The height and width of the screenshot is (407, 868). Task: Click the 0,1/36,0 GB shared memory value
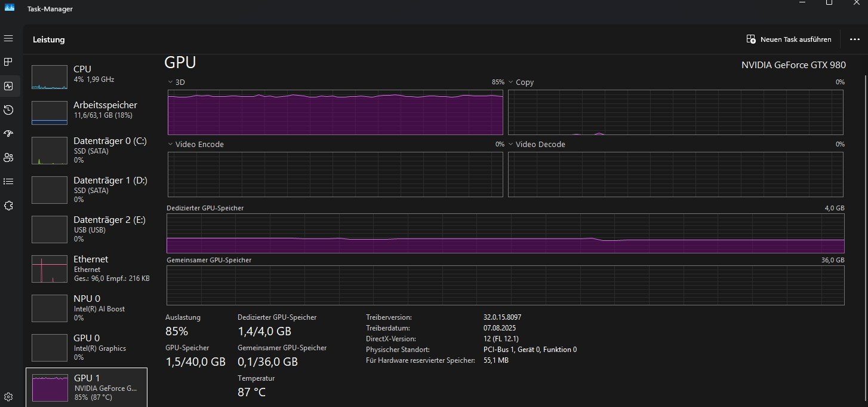(x=267, y=362)
